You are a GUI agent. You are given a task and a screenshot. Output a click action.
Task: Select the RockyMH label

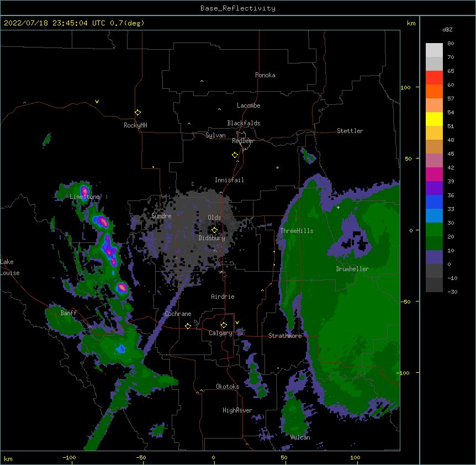(135, 125)
